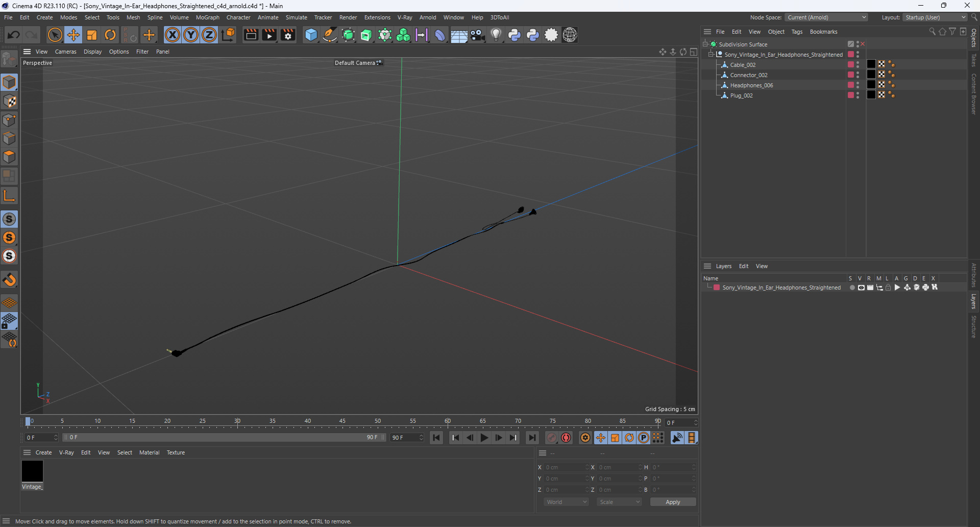Open Object Manager Tags menu
Screen dimensions: 980x527
(x=797, y=32)
